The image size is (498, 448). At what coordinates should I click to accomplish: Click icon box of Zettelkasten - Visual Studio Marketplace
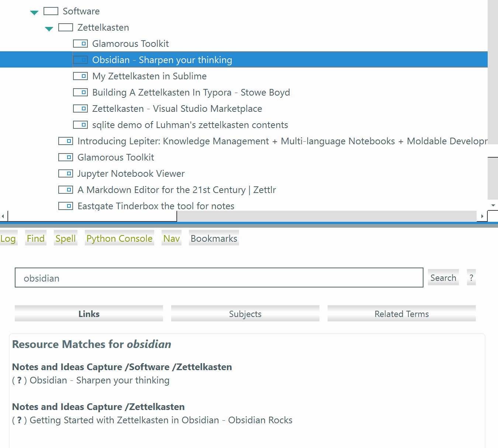pyautogui.click(x=80, y=108)
